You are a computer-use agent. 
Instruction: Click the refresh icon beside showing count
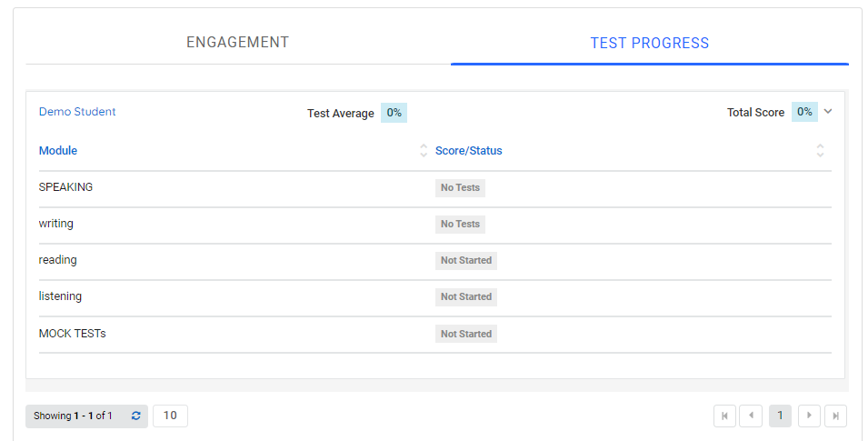point(136,416)
